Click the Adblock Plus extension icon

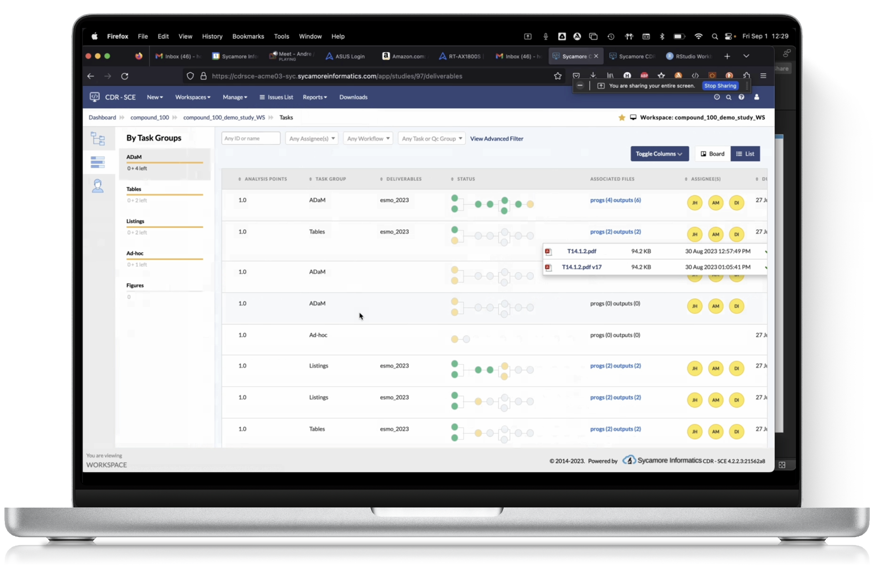[644, 75]
